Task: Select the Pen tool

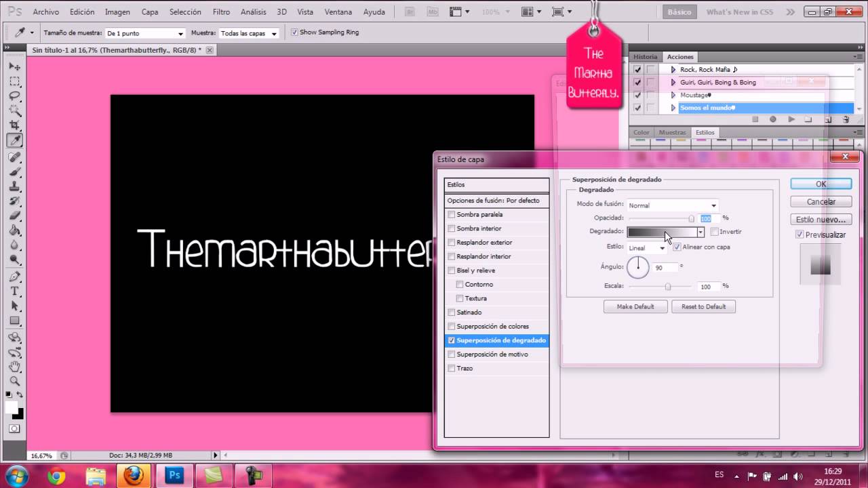Action: tap(14, 277)
